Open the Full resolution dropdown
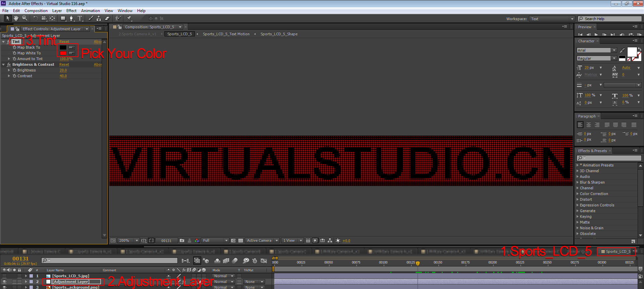This screenshot has height=289, width=644. click(215, 240)
